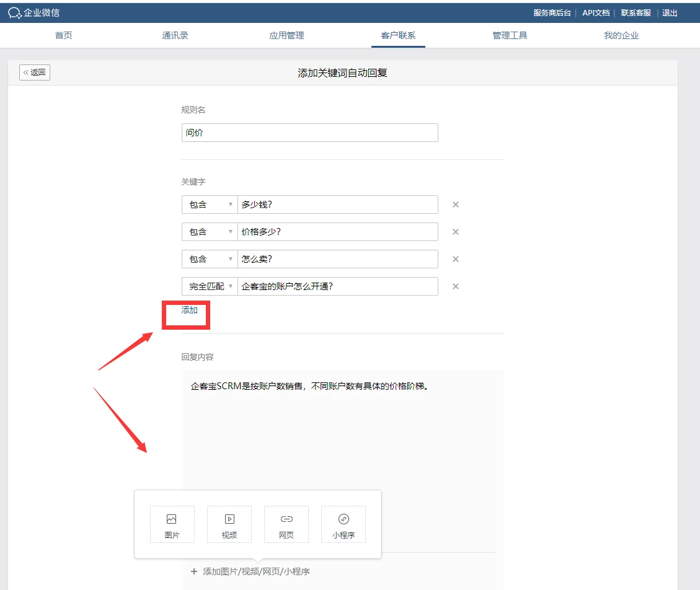Click the plus icon beside 添加图片/视频/网页/小程序
Screen dimensions: 700x590
coord(193,571)
